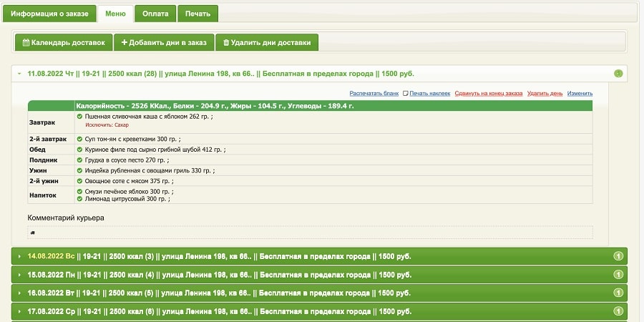This screenshot has height=322, width=644.
Task: Switch to the Оплата tab
Action: [x=156, y=14]
